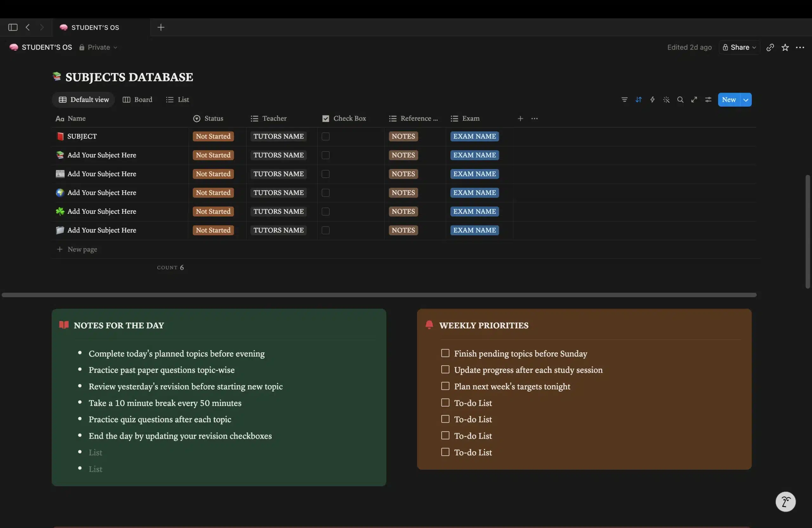This screenshot has width=812, height=528.
Task: Open the page more-options ellipsis menu
Action: [x=800, y=48]
